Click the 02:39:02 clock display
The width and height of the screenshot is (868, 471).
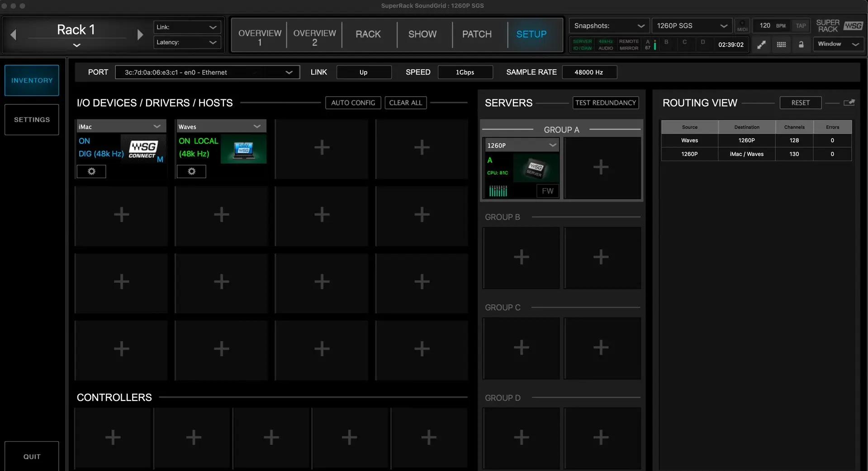tap(730, 45)
